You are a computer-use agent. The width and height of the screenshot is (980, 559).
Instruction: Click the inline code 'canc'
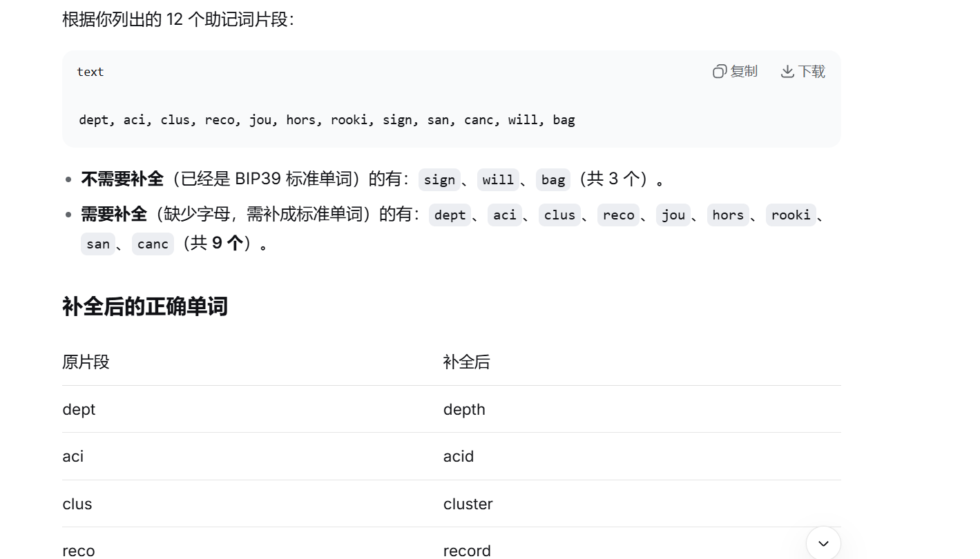(x=153, y=244)
